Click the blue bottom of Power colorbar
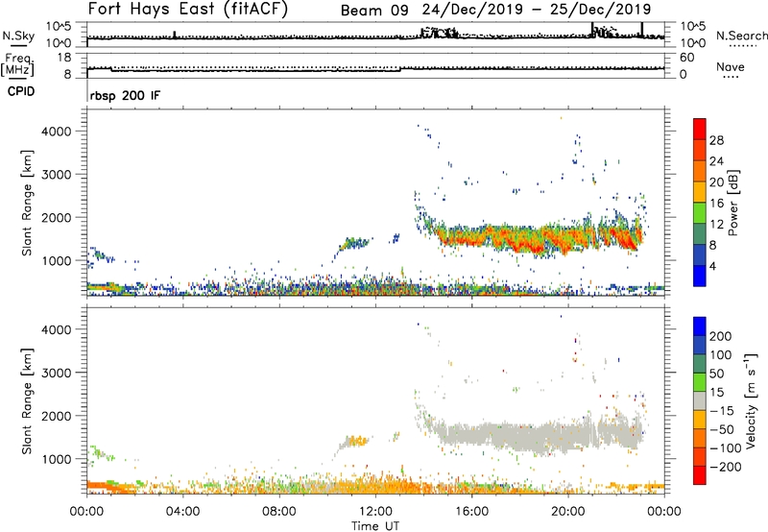Image resolution: width=768 pixels, height=532 pixels. point(700,276)
